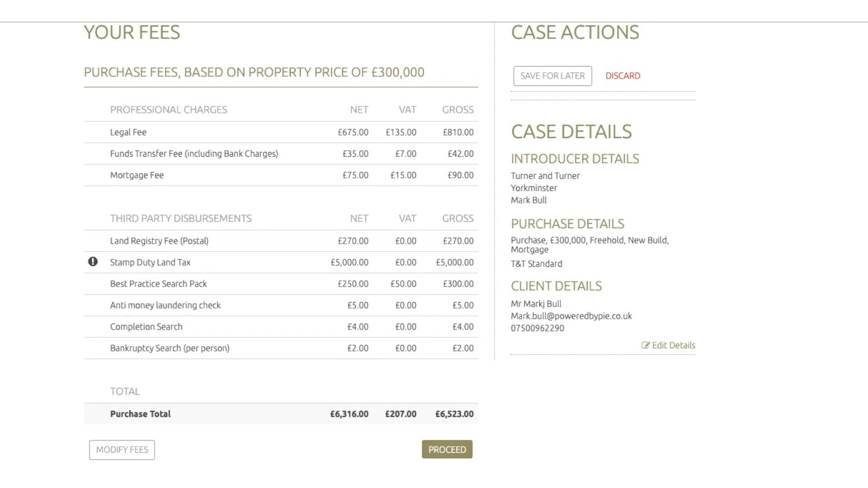This screenshot has width=868, height=488.
Task: Click the client phone number 07500962290
Action: 537,328
